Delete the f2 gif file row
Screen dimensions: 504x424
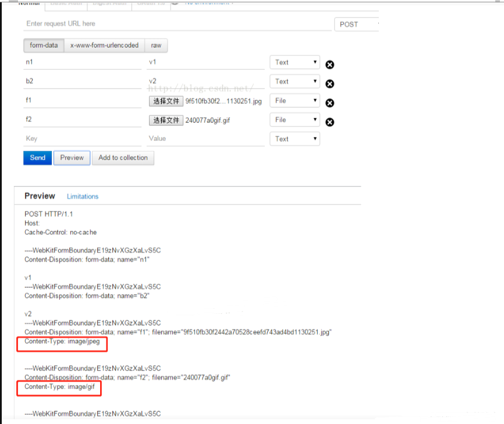[330, 122]
